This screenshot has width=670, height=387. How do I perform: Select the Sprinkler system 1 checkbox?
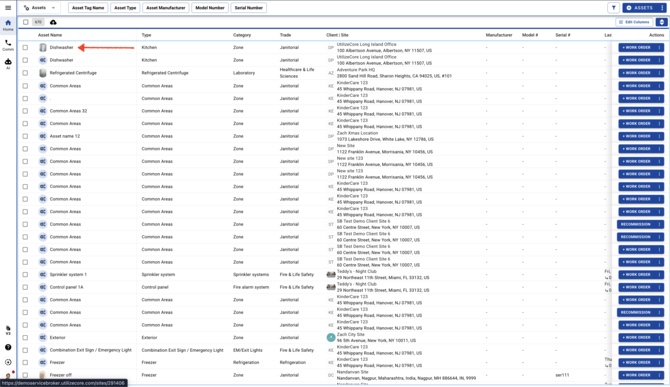pos(25,275)
